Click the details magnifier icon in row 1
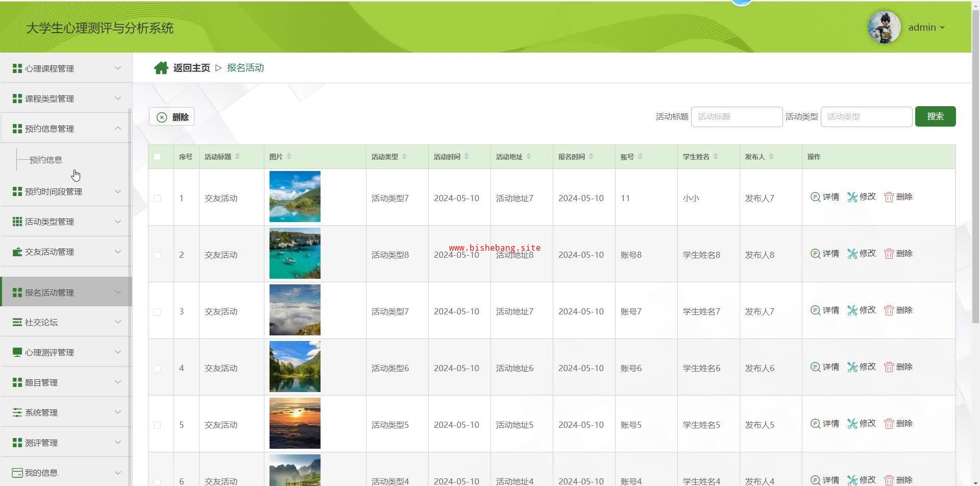The image size is (980, 486). 815,197
